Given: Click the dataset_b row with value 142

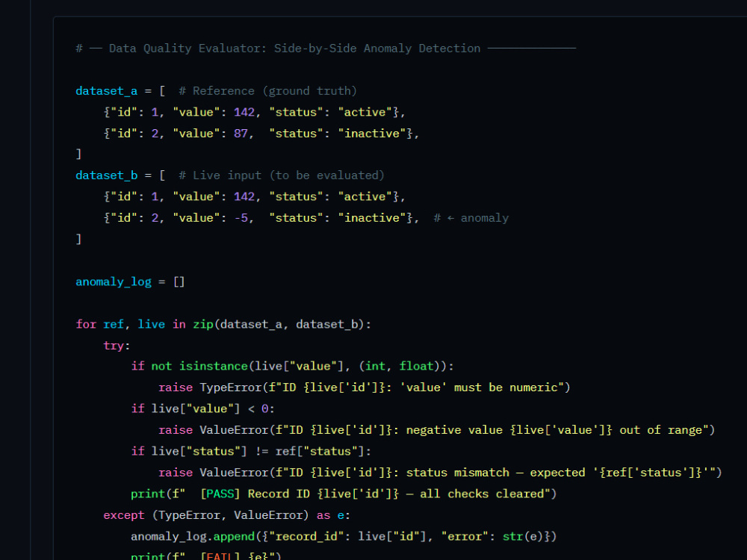Looking at the screenshot, I should click(x=255, y=196).
